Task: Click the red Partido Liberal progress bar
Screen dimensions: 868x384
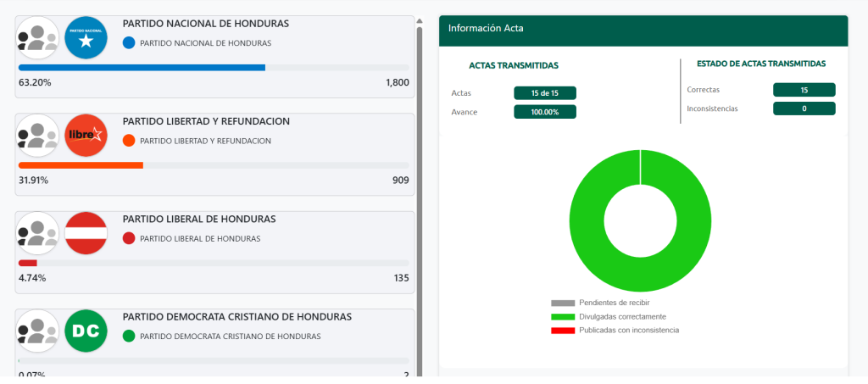Action: click(28, 263)
